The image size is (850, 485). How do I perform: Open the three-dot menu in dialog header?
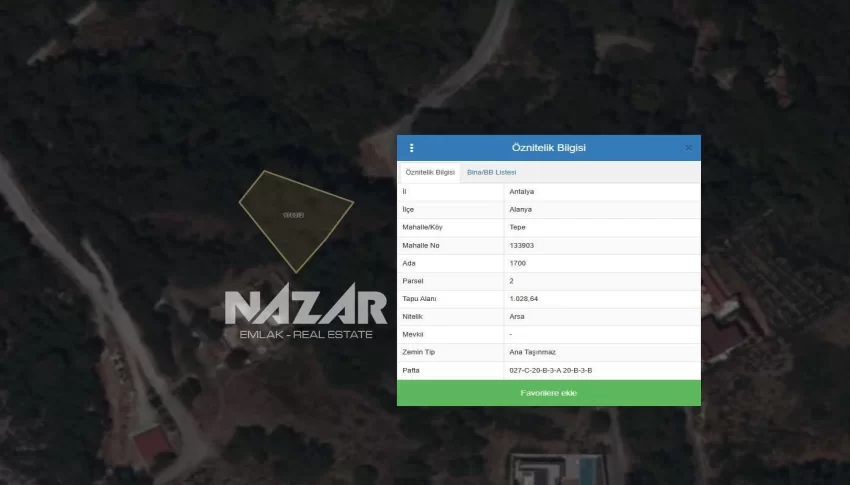(x=412, y=148)
